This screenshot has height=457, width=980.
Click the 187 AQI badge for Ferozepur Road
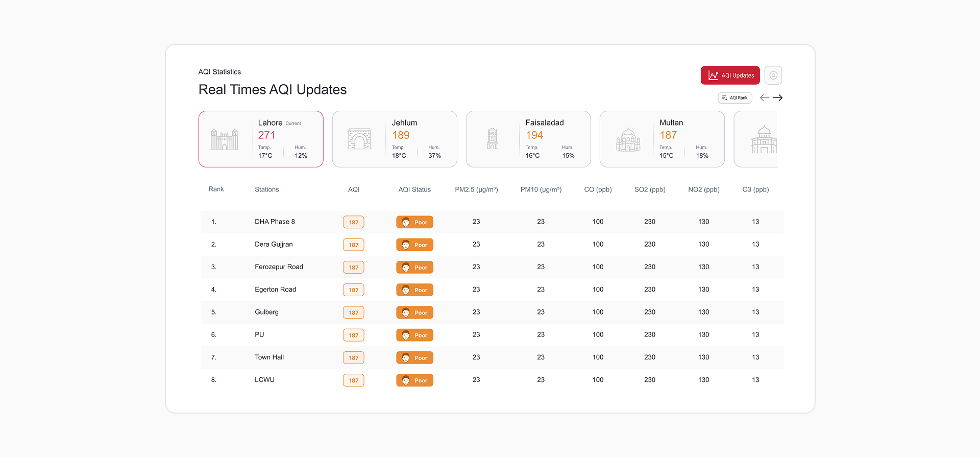tap(354, 268)
